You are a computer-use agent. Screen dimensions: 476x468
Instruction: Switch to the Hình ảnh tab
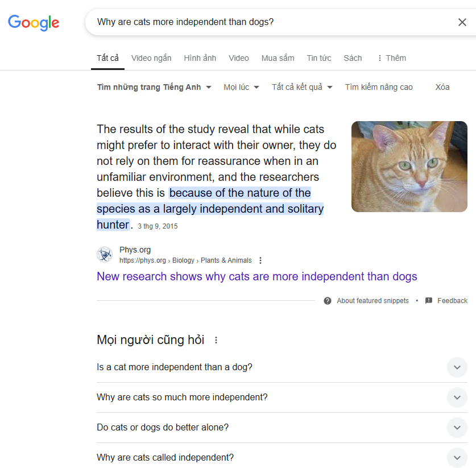click(x=200, y=58)
